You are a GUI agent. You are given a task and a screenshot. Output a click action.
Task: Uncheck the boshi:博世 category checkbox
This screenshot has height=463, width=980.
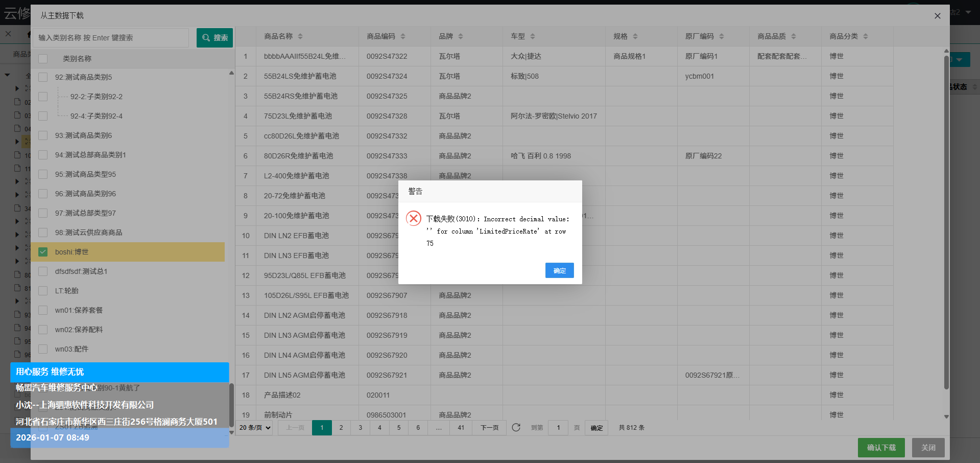43,252
